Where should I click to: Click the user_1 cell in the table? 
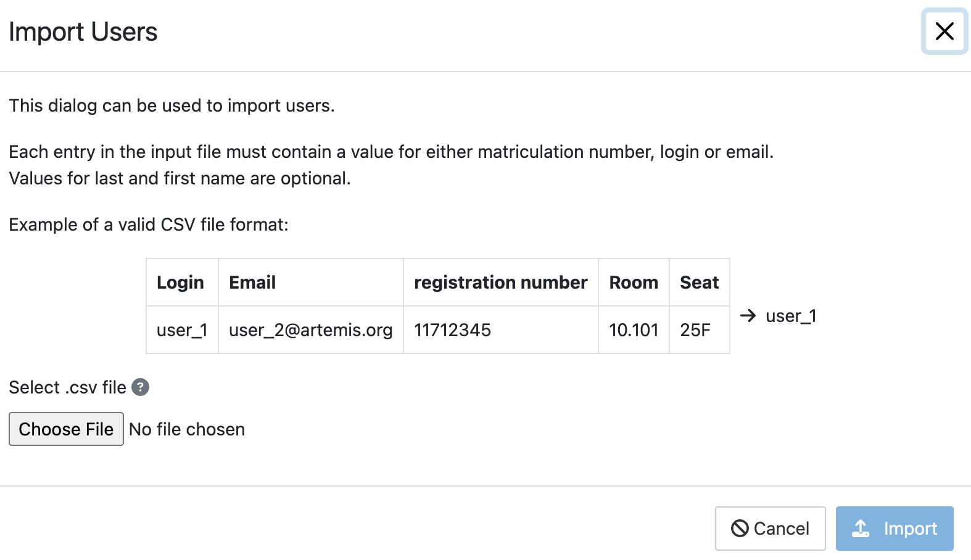tap(182, 330)
